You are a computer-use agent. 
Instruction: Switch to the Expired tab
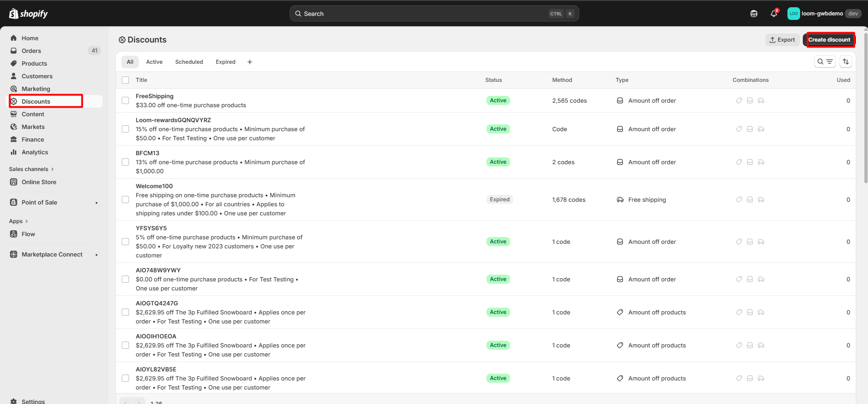[x=225, y=62]
